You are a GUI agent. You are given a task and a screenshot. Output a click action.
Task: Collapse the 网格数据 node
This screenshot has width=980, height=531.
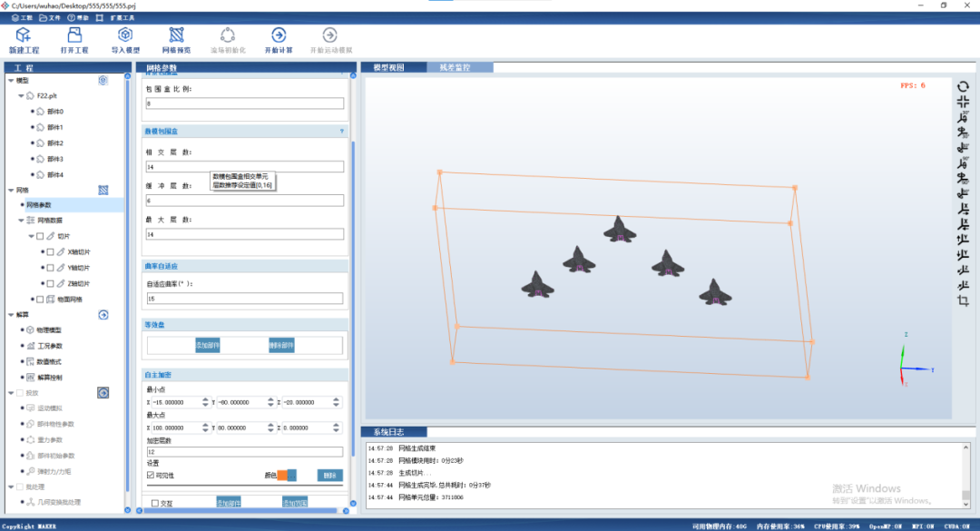[21, 221]
